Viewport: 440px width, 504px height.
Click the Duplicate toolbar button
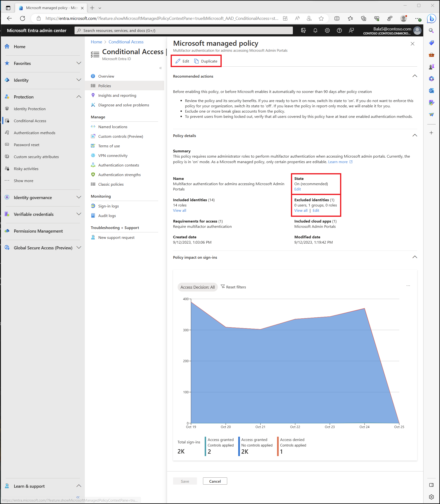(206, 61)
